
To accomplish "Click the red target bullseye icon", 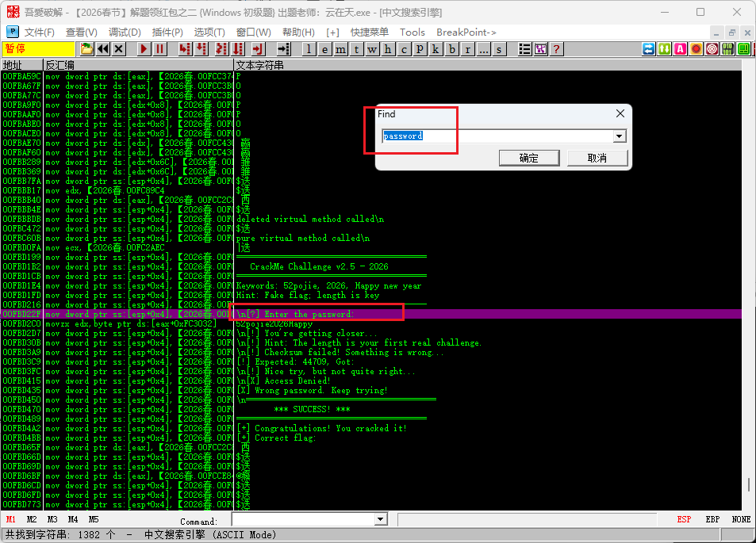I will (x=712, y=49).
